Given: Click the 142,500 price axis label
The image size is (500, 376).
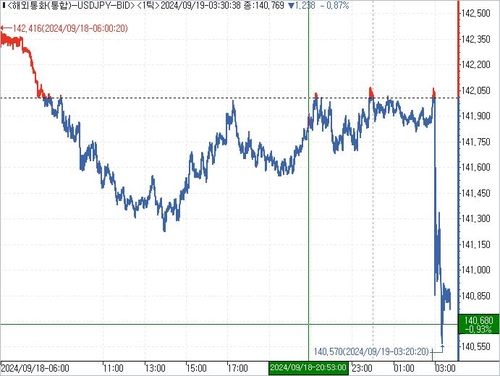Looking at the screenshot, I should click(x=476, y=13).
